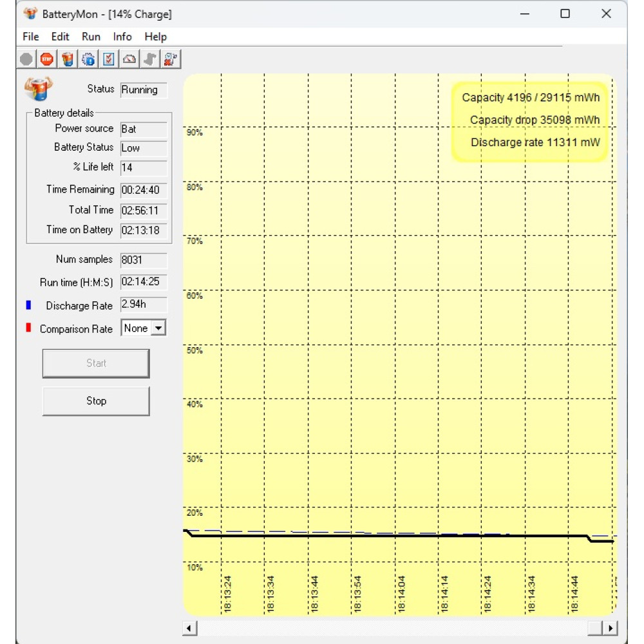Open the File menu
This screenshot has height=644, width=644.
point(30,37)
